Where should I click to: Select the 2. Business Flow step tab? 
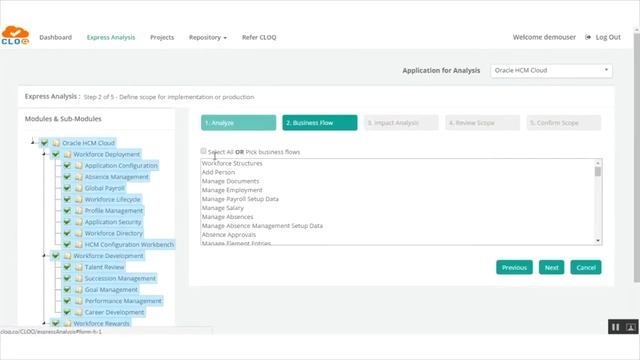point(320,123)
